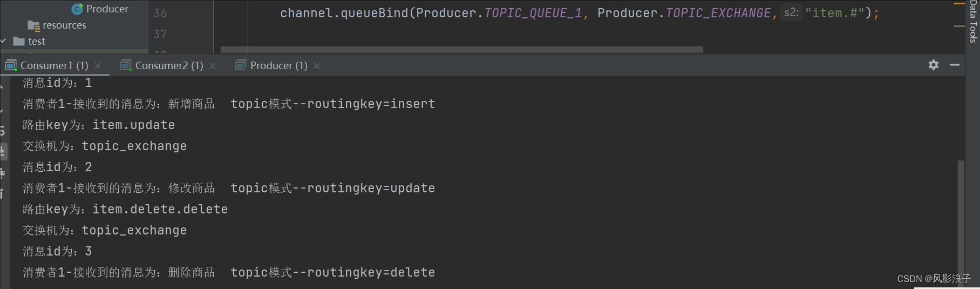
Task: Switch to the Producer (1) tab
Action: [278, 65]
